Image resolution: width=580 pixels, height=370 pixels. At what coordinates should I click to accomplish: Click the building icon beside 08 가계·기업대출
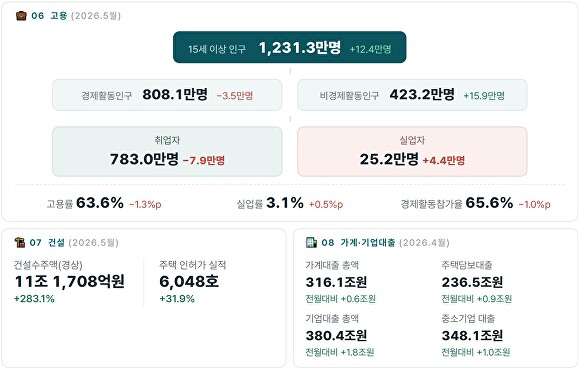pyautogui.click(x=311, y=243)
